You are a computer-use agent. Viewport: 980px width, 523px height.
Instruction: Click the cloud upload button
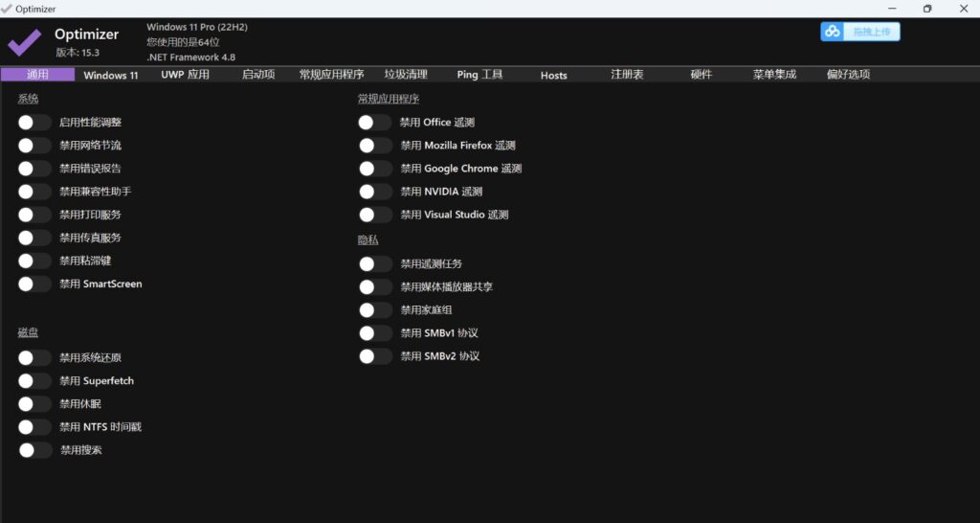[x=860, y=32]
